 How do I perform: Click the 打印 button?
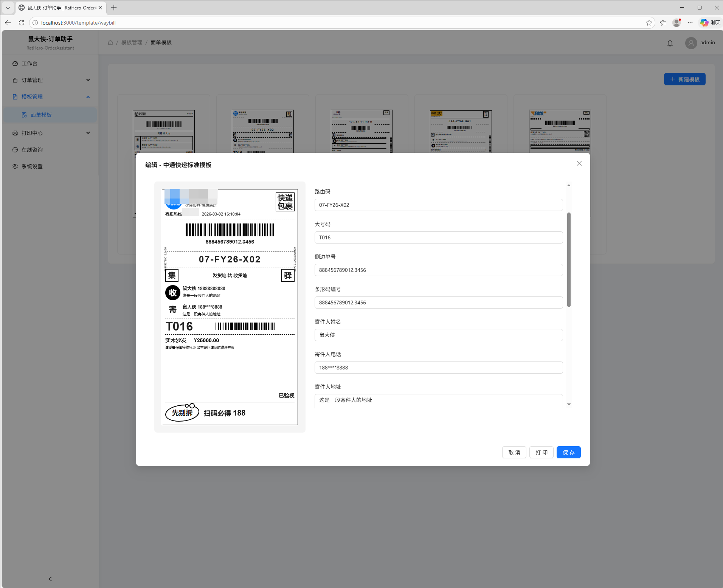[541, 452]
